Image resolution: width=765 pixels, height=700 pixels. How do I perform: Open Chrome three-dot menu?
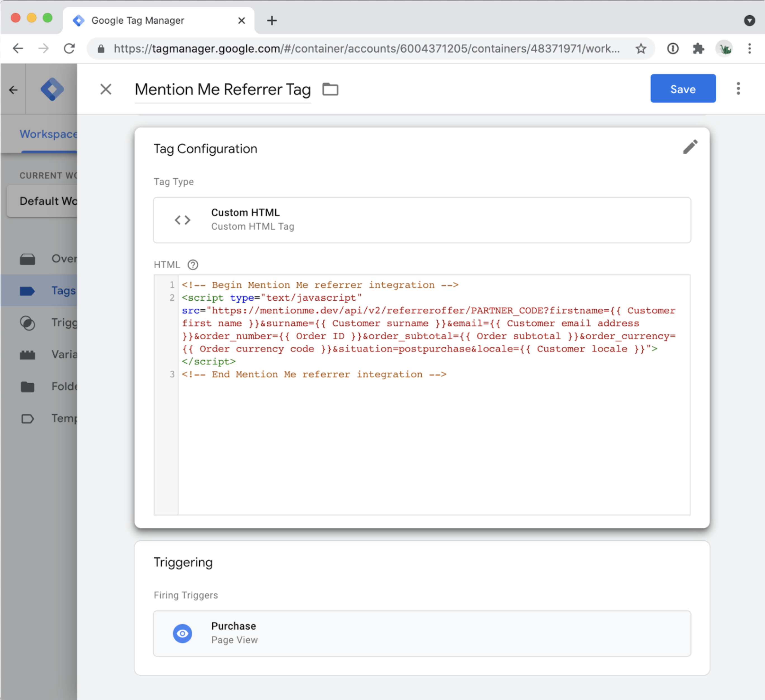[x=749, y=49]
